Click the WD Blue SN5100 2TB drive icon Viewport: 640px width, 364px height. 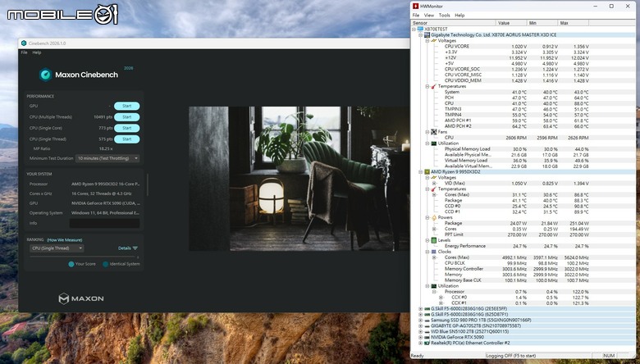coord(427,332)
